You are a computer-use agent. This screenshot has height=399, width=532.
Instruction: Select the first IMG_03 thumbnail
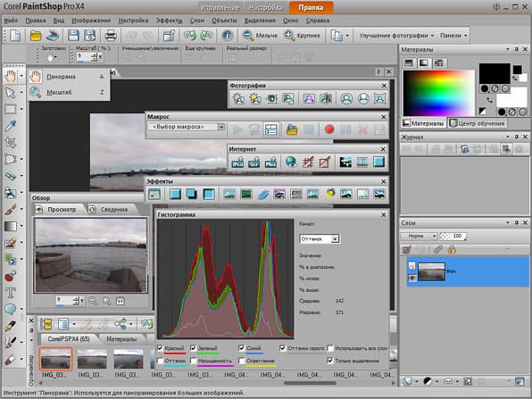pyautogui.click(x=55, y=359)
